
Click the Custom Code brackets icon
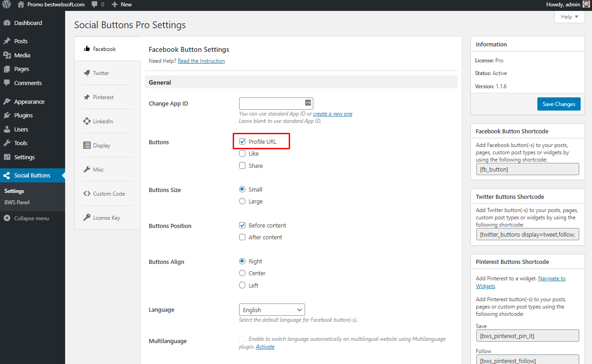87,193
